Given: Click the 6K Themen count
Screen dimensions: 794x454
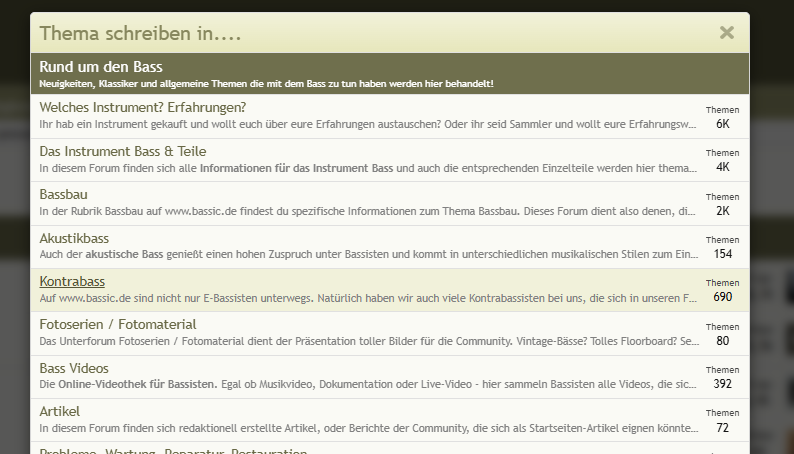Looking at the screenshot, I should (722, 124).
